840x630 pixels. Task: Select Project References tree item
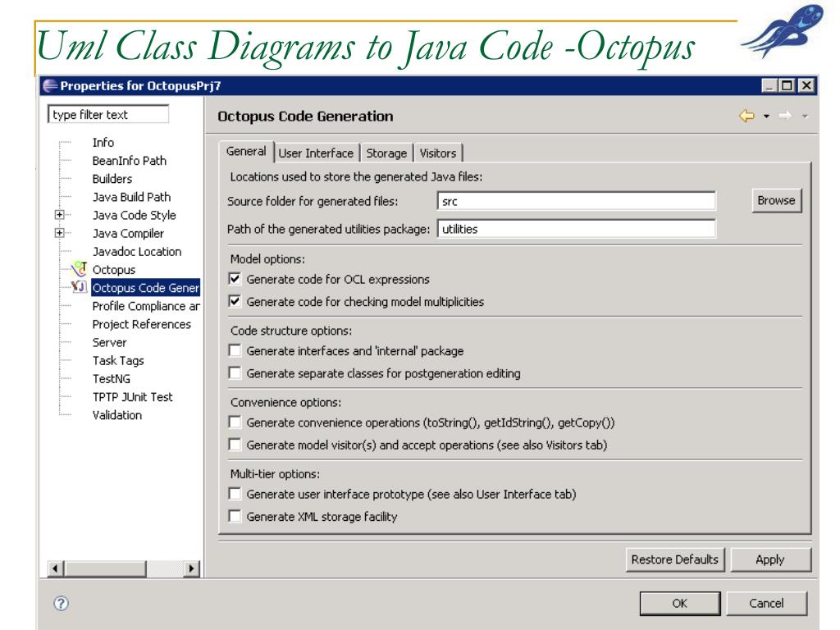[x=141, y=325]
